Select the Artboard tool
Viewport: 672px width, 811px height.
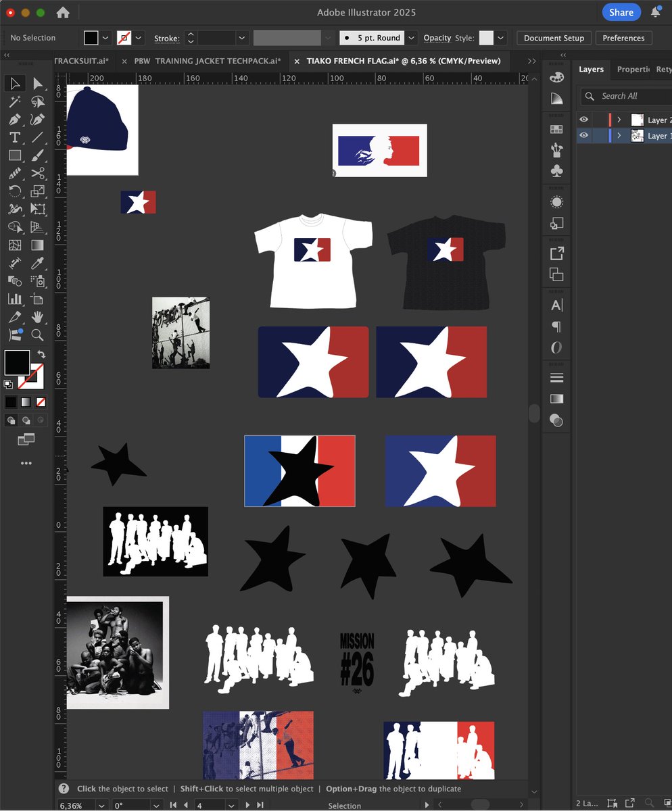[38, 299]
